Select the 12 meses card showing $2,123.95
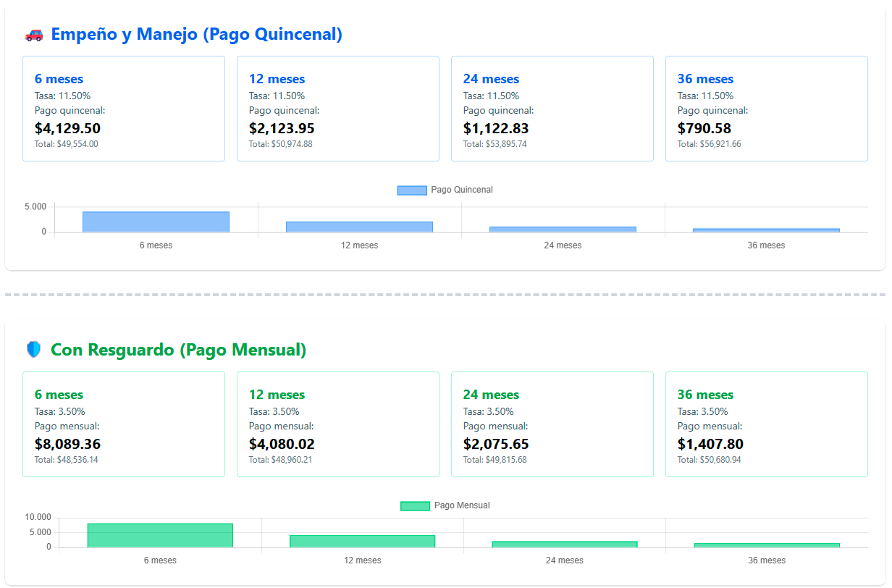This screenshot has width=892, height=588. pyautogui.click(x=338, y=109)
